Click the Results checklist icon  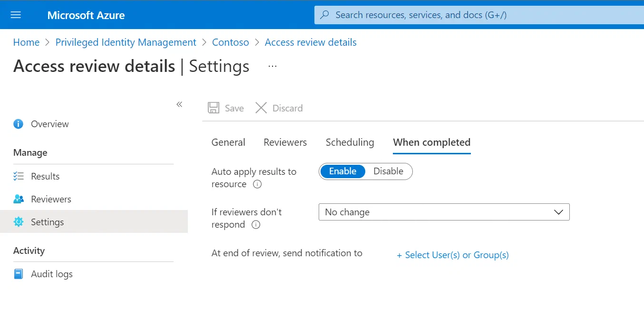pos(18,176)
